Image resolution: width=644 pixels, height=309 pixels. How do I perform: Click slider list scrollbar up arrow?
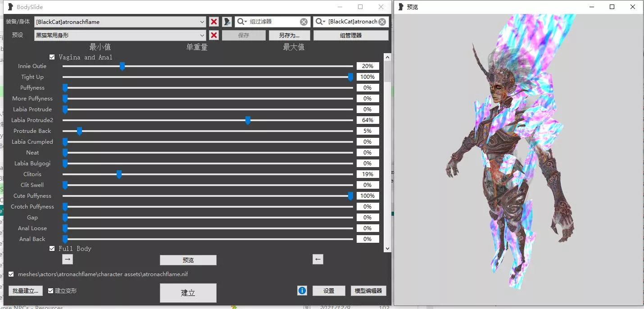(387, 57)
